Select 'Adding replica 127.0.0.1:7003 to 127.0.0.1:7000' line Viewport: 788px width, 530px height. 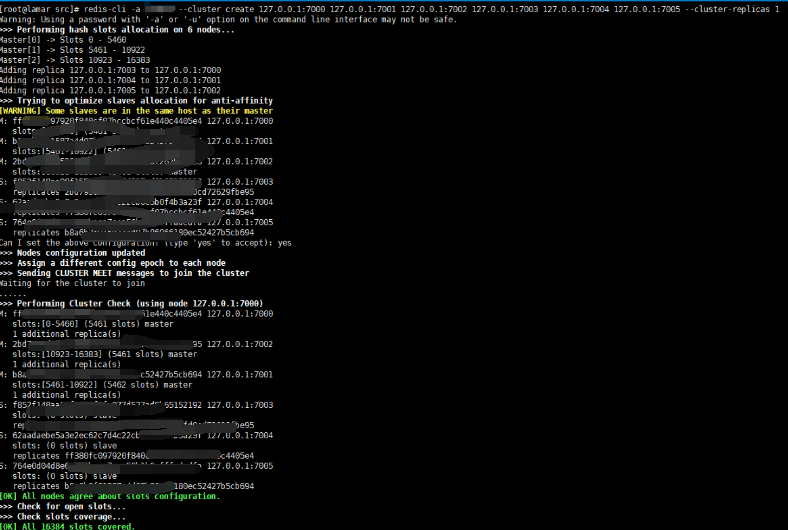pyautogui.click(x=111, y=70)
